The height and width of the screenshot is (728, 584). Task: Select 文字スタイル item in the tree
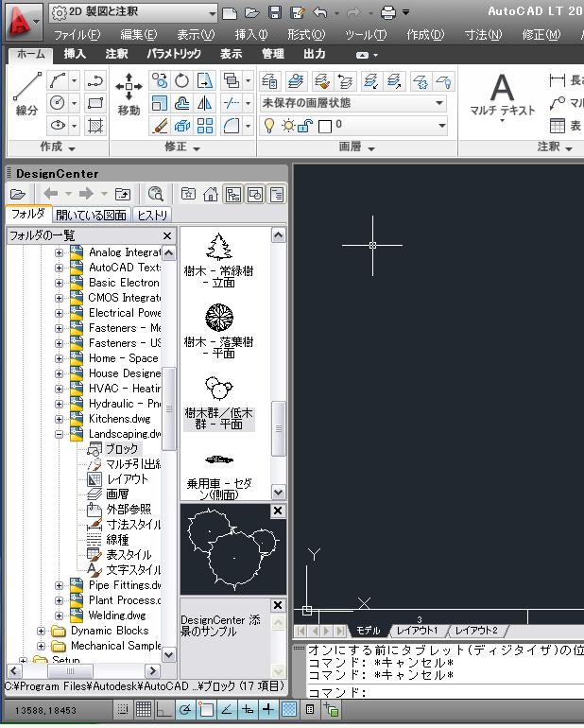133,570
